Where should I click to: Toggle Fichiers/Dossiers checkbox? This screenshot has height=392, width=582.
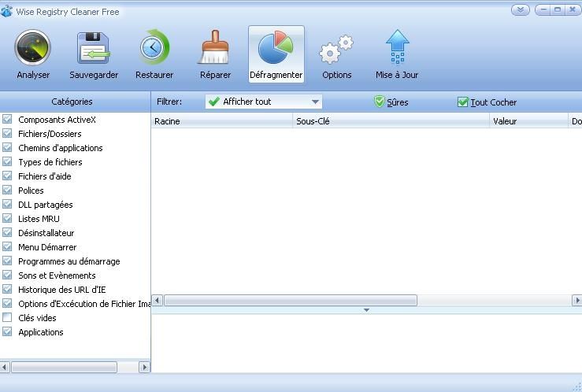[x=7, y=133]
